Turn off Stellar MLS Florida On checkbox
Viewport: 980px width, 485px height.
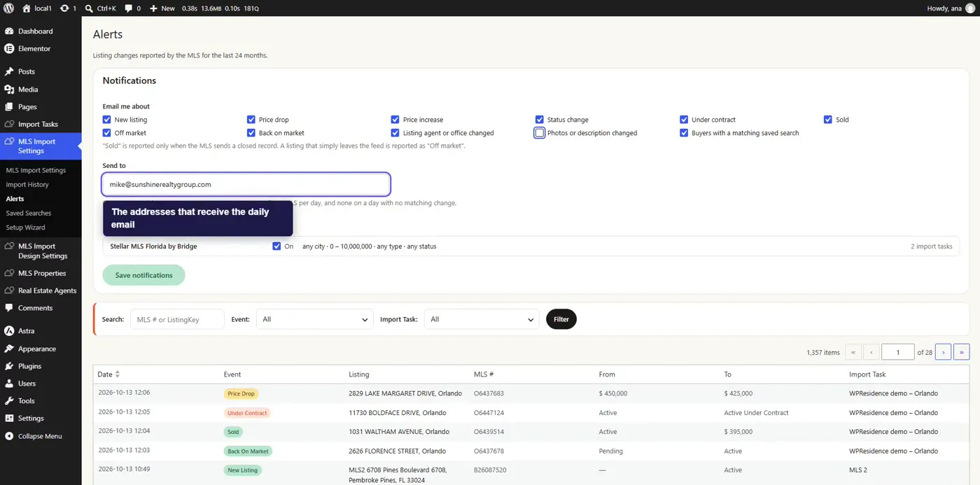click(x=276, y=246)
